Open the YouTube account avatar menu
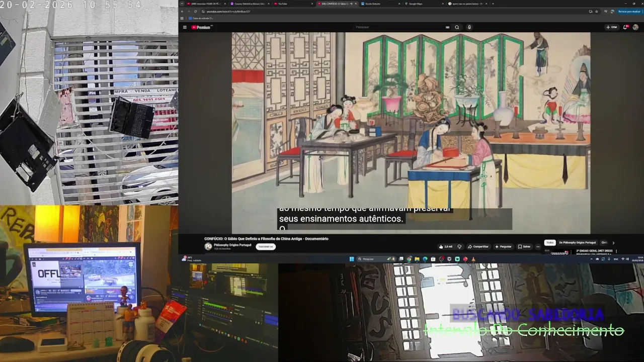The width and height of the screenshot is (644, 362). coord(635,27)
